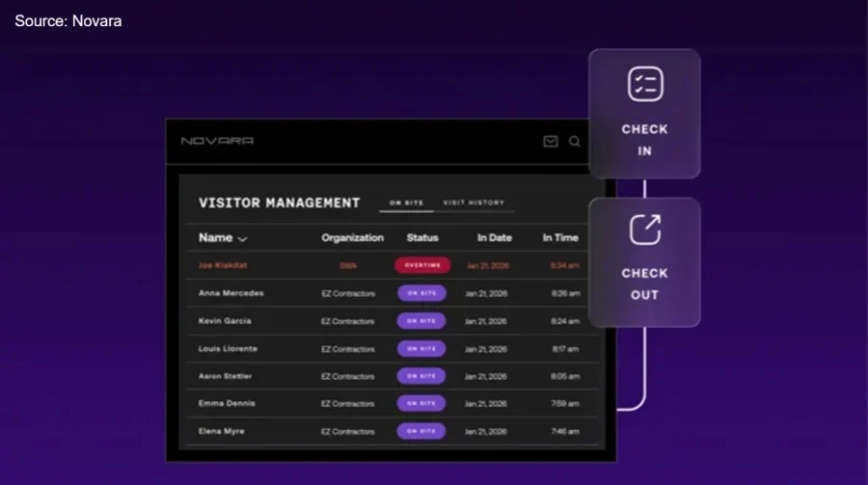This screenshot has width=868, height=485.
Task: Click the SWA organization cell
Action: click(x=348, y=266)
